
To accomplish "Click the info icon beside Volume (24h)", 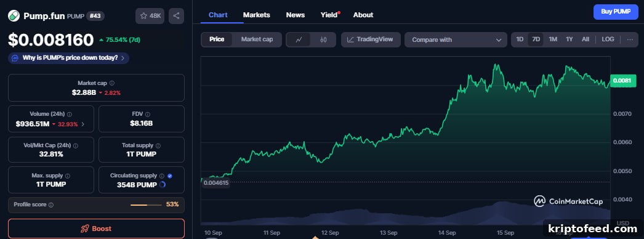I will point(70,114).
